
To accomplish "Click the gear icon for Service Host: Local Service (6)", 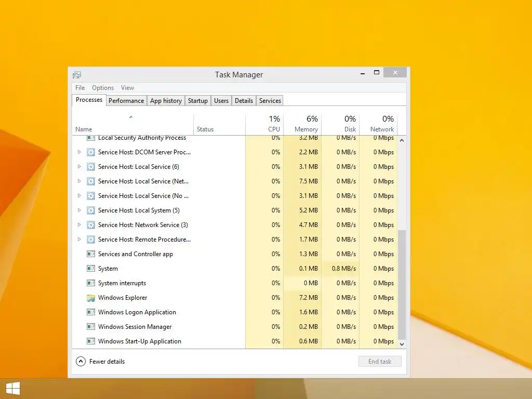I will [90, 167].
